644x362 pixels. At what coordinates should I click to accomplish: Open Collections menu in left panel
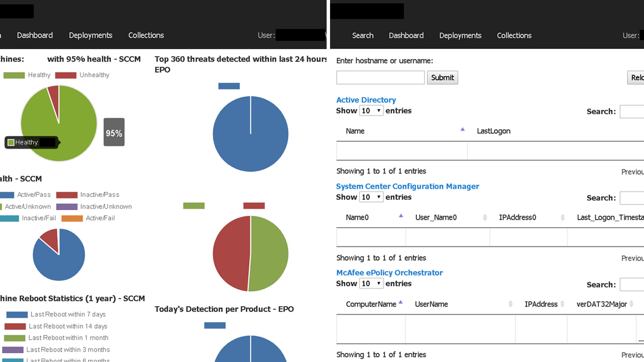(x=146, y=35)
